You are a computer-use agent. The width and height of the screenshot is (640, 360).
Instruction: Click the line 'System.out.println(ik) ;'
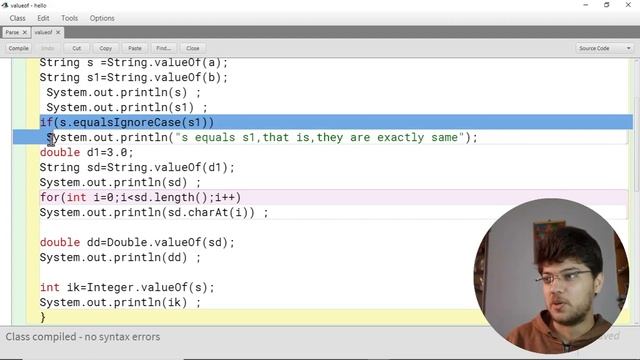coord(120,303)
